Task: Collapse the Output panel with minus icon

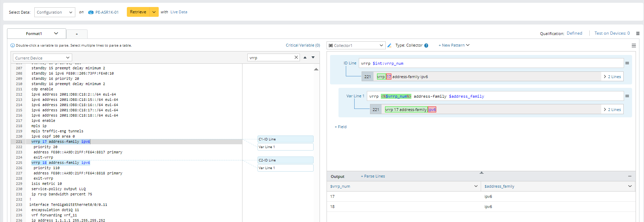Action: 630,176
